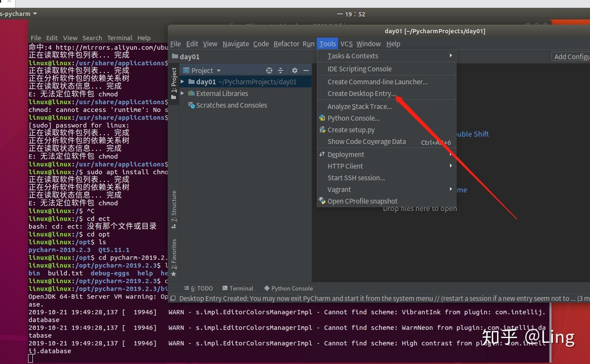The image size is (590, 364).
Task: Select Create Desktop Entry... menu item
Action: pyautogui.click(x=386, y=93)
